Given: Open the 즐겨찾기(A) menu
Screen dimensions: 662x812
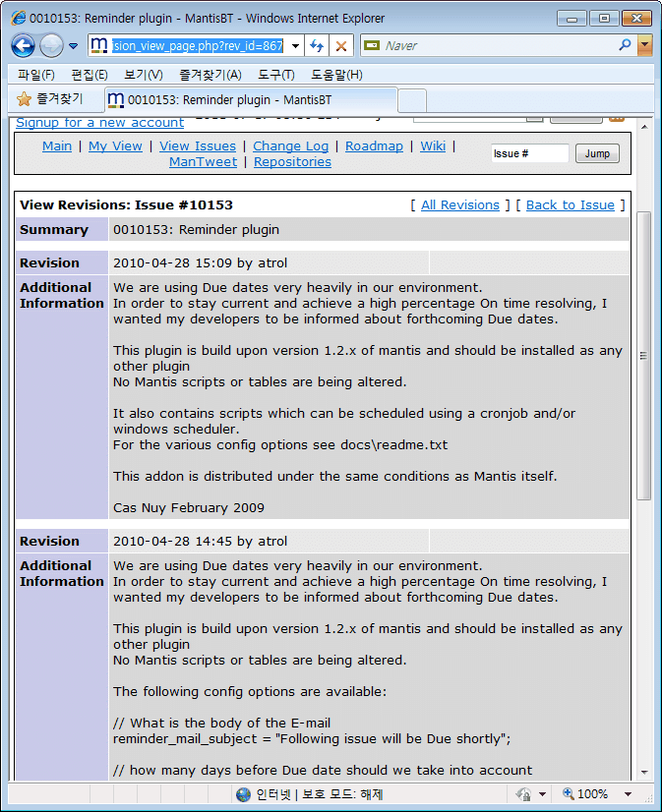Looking at the screenshot, I should [211, 75].
